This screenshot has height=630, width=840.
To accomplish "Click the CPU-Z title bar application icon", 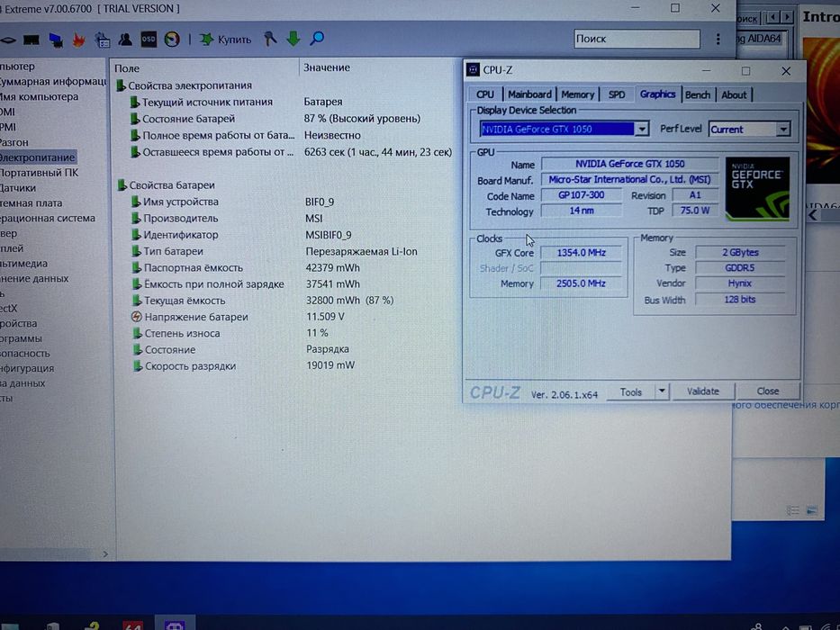I will pyautogui.click(x=473, y=69).
